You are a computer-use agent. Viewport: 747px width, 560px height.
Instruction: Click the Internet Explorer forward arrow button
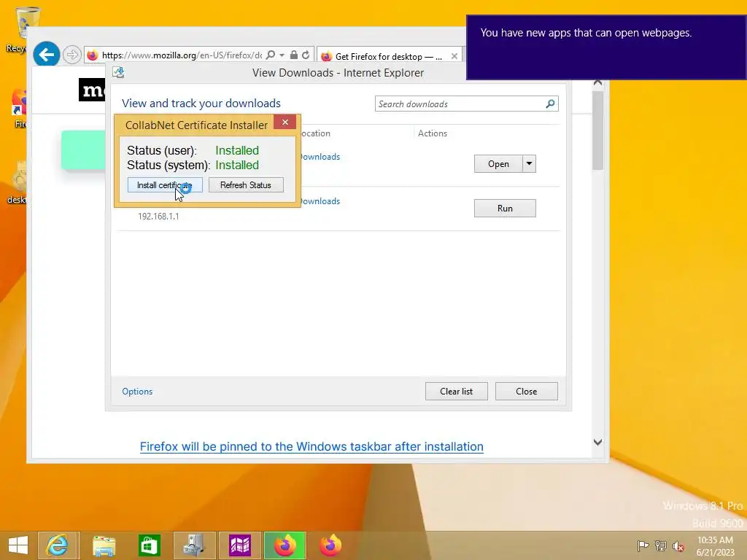click(x=72, y=55)
